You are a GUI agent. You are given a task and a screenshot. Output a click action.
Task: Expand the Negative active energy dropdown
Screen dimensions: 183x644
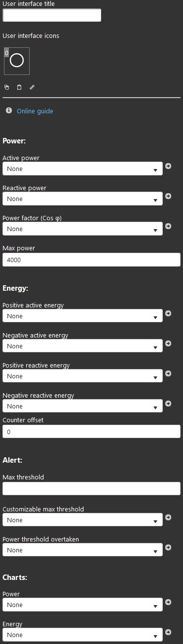coord(82,346)
